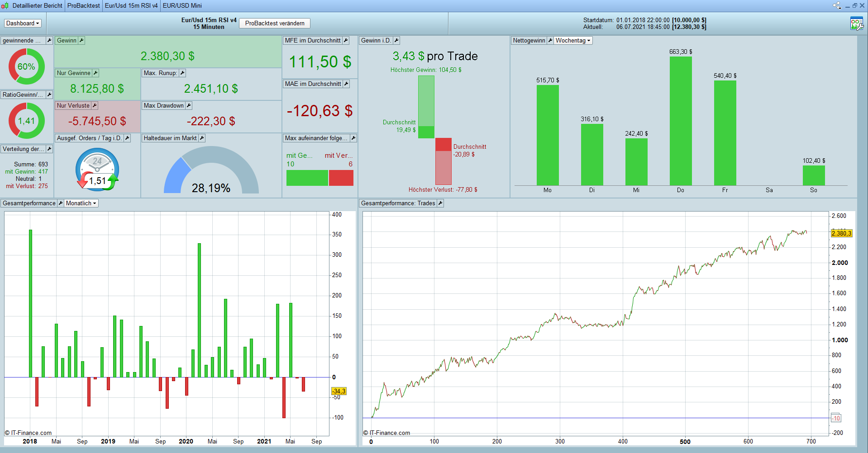868x453 pixels.
Task: Click the '15 Minuten' timeframe text
Action: (209, 27)
